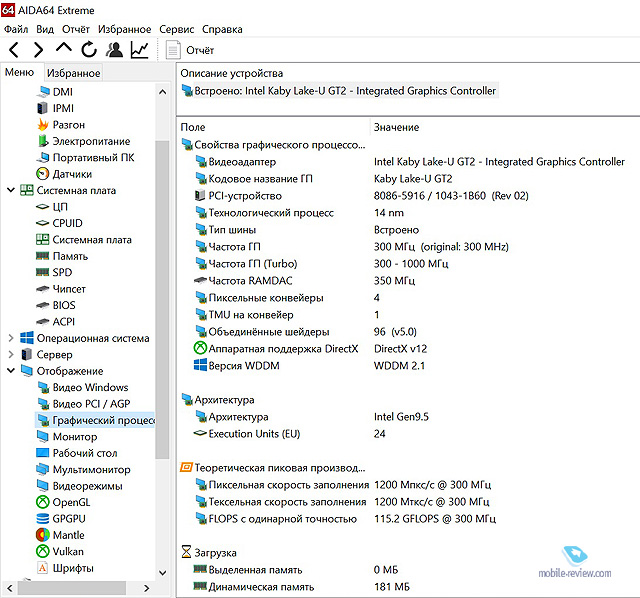Select Память in the tree

click(62, 256)
